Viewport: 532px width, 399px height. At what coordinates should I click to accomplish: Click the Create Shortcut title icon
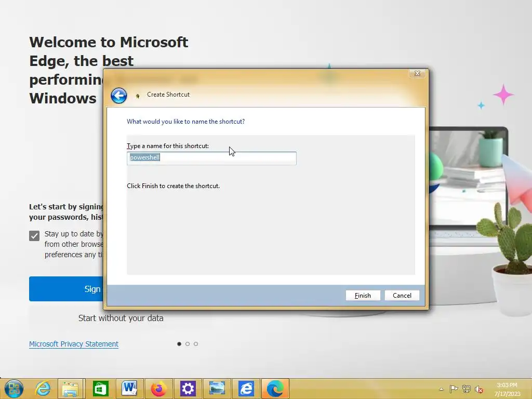[x=138, y=96]
